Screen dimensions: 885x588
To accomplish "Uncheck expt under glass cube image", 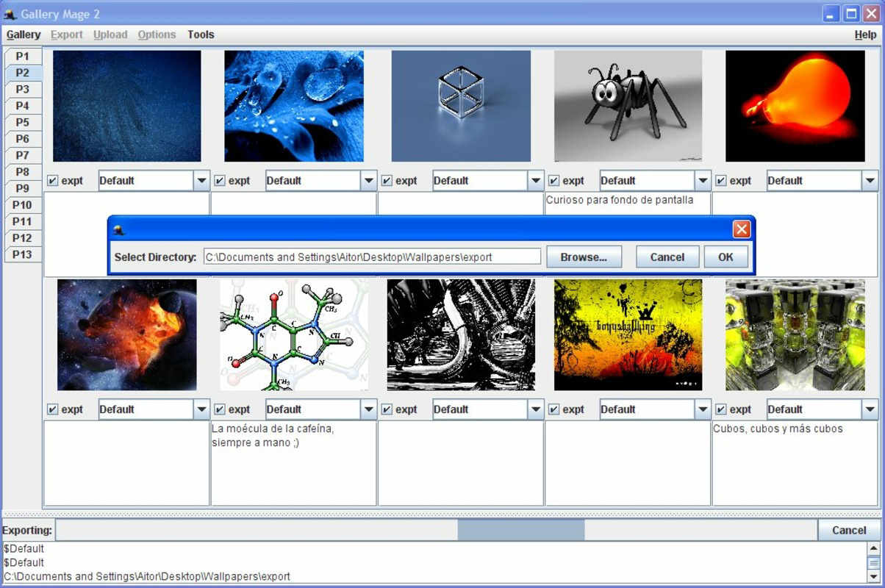I will point(387,181).
